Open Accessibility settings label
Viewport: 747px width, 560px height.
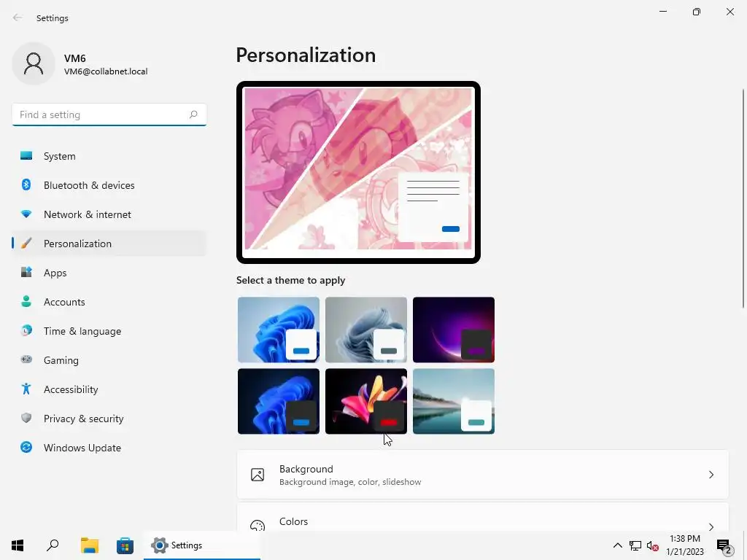[x=71, y=389]
